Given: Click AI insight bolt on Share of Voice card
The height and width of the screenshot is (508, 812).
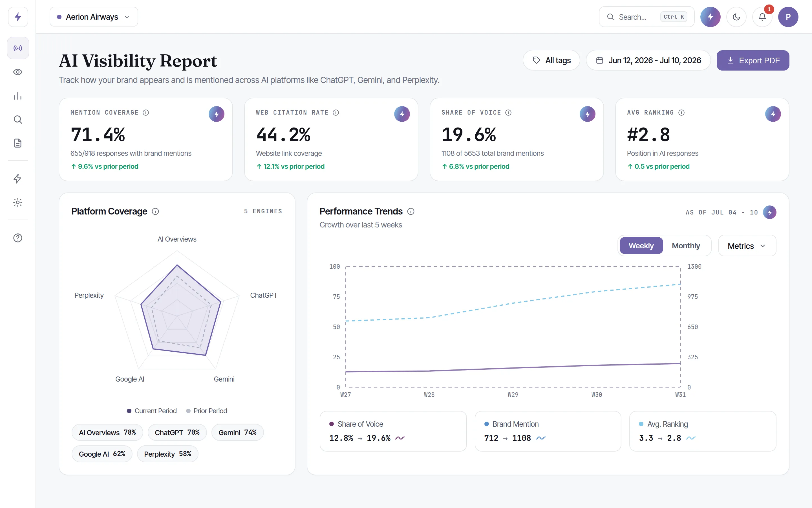Looking at the screenshot, I should click(x=588, y=114).
